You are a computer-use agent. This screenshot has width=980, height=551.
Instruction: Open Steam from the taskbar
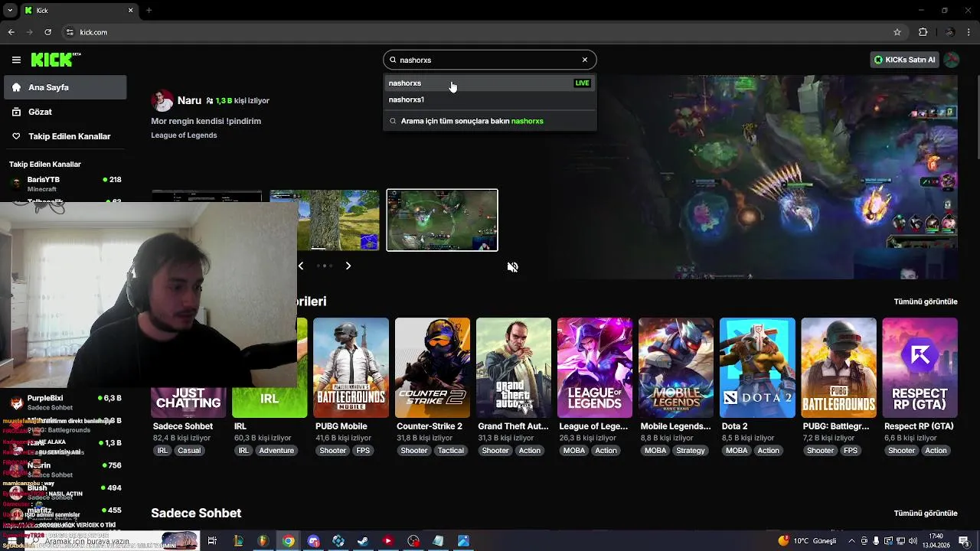[363, 541]
